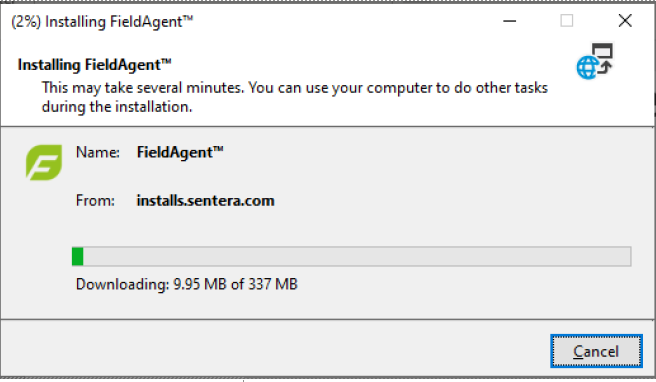Screen dimensions: 656x382
Task: Click the word Downloading in status line
Action: point(123,285)
